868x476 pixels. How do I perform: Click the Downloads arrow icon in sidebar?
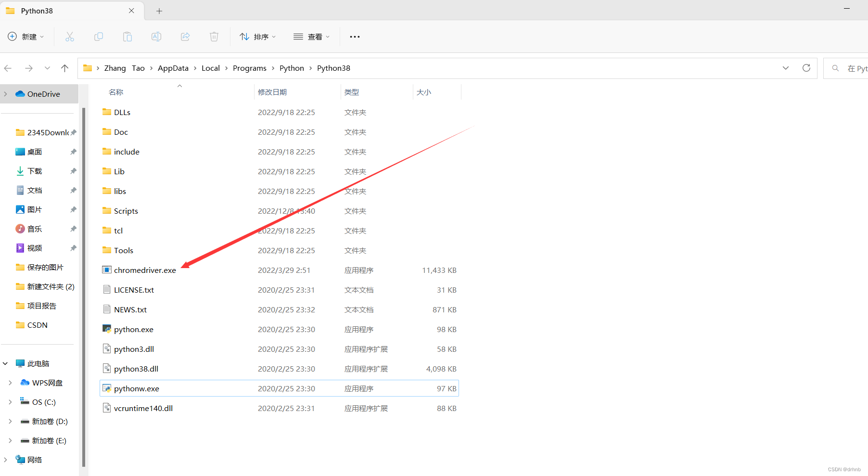[20, 171]
